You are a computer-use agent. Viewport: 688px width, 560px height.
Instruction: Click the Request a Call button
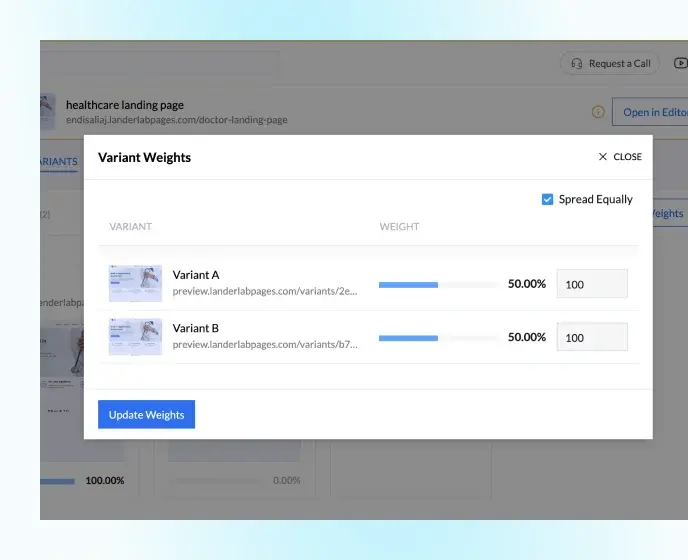[x=610, y=63]
